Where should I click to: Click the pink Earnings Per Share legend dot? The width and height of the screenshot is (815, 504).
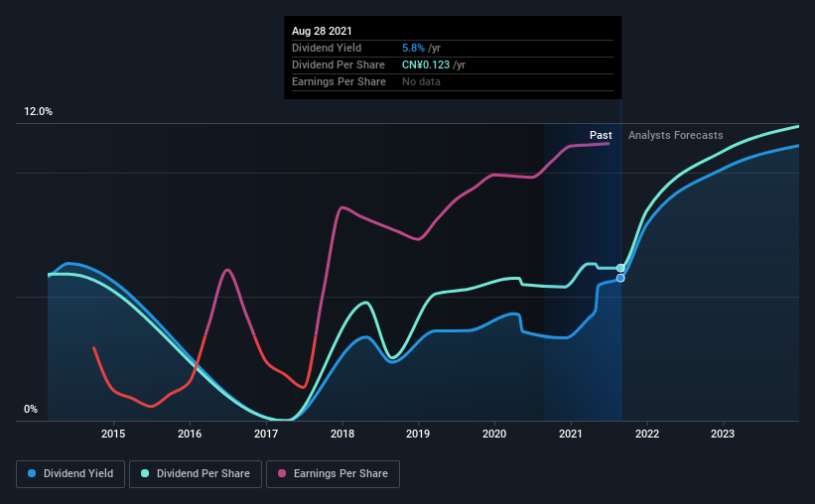click(x=282, y=473)
